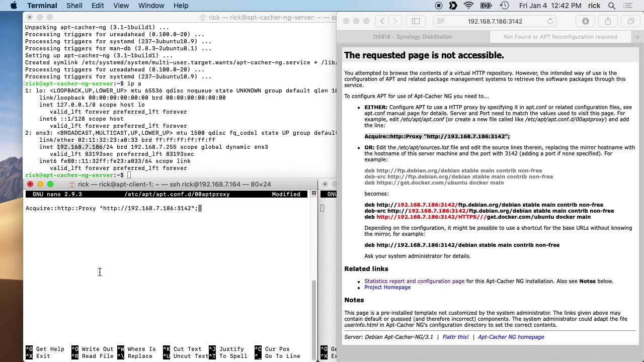Click the ^X Exit shortcut in apt-client-1 nano
644x362 pixels.
38,356
